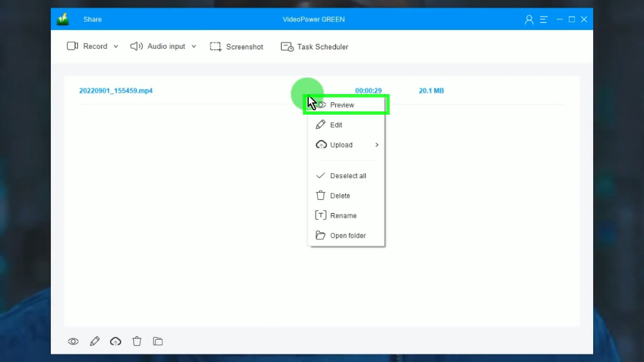Viewport: 644px width, 362px height.
Task: Click the trash delete icon in bottom toolbar
Action: [137, 341]
